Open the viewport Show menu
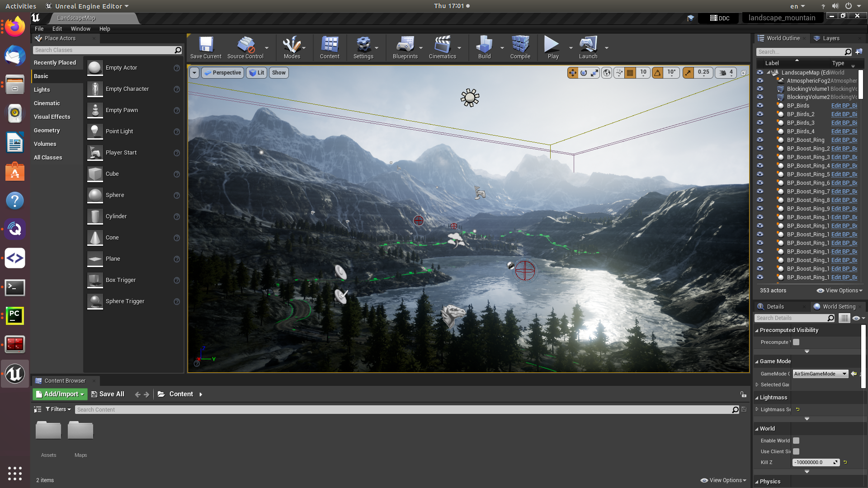868x488 pixels. pyautogui.click(x=279, y=73)
